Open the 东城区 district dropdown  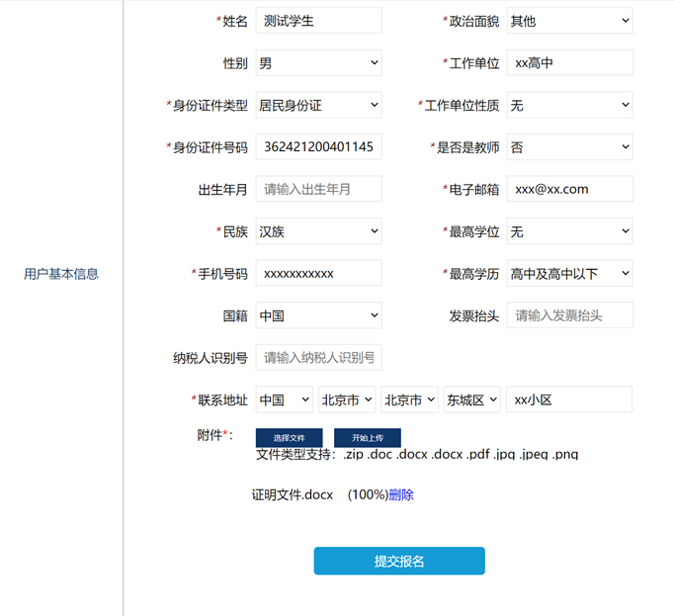click(472, 399)
